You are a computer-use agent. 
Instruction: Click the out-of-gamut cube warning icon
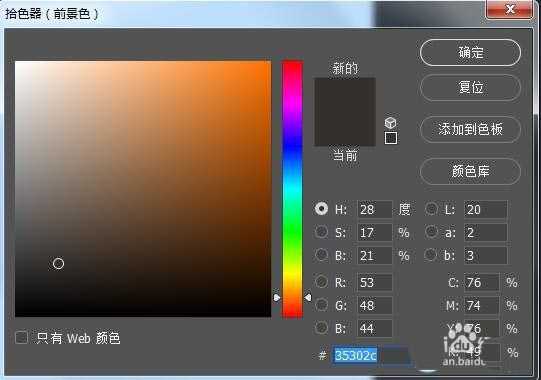(390, 123)
